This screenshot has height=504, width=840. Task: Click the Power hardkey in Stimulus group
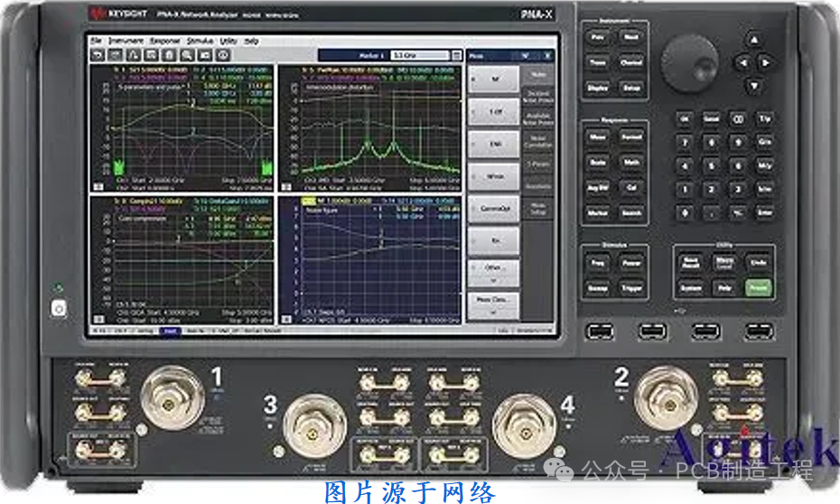pos(631,263)
